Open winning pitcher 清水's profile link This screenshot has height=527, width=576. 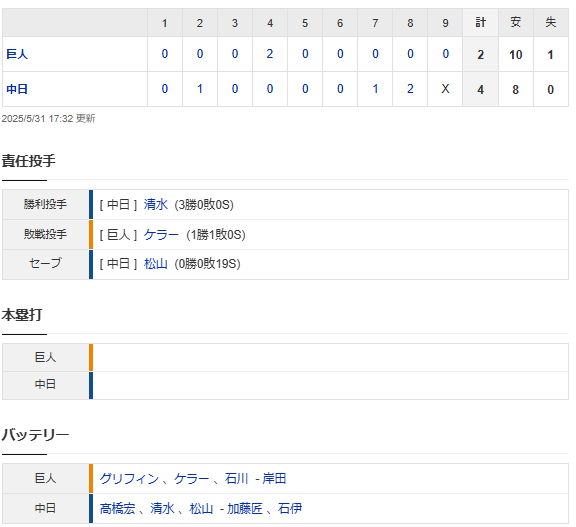(x=156, y=205)
